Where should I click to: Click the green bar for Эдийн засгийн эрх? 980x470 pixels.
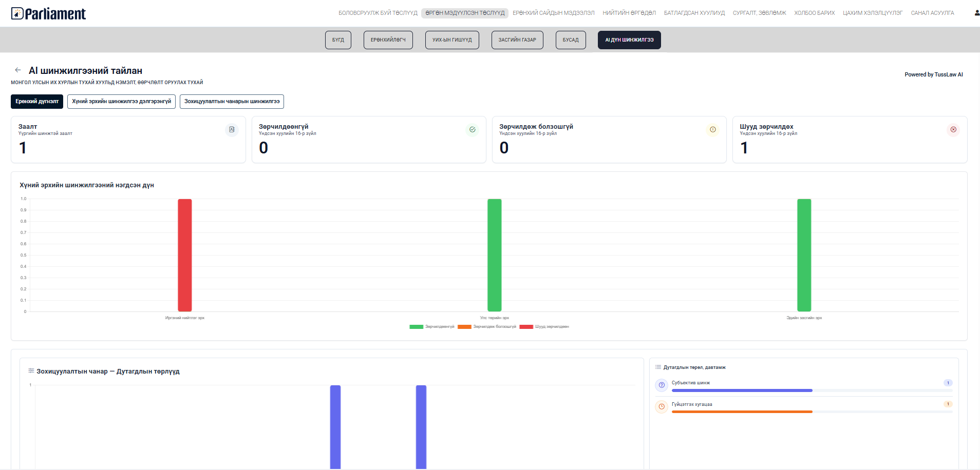[x=804, y=255]
